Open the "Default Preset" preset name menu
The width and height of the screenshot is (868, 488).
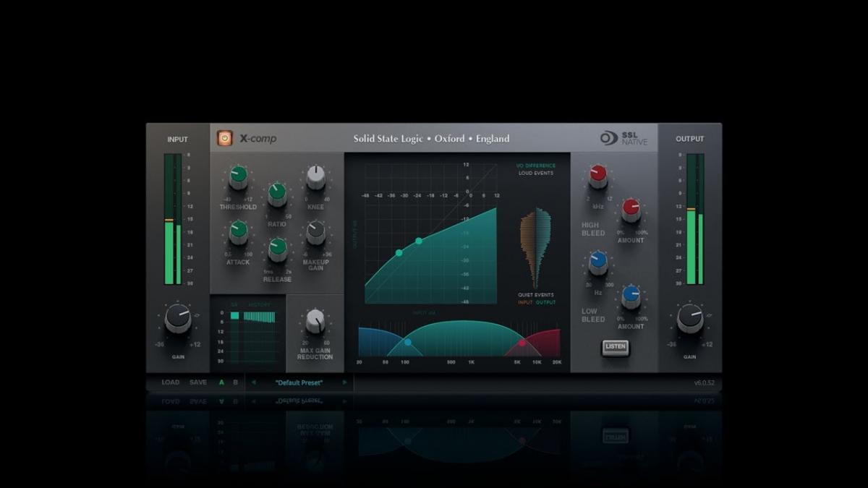(x=299, y=382)
